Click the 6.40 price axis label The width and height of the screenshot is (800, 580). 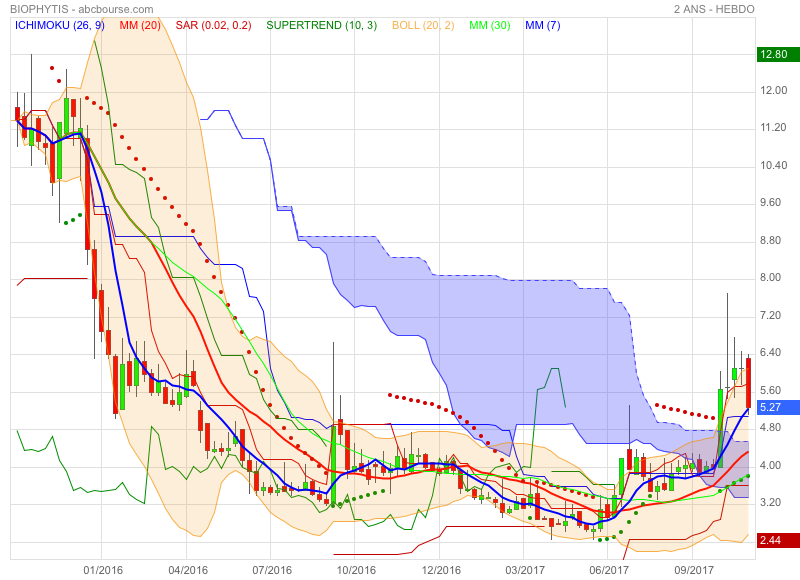click(x=773, y=352)
